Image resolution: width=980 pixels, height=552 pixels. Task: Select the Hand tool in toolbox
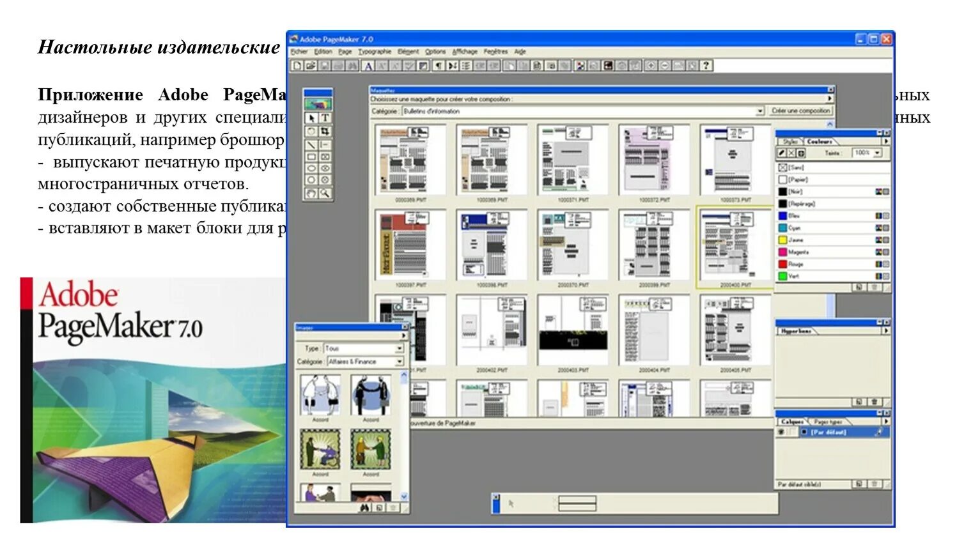click(x=311, y=193)
